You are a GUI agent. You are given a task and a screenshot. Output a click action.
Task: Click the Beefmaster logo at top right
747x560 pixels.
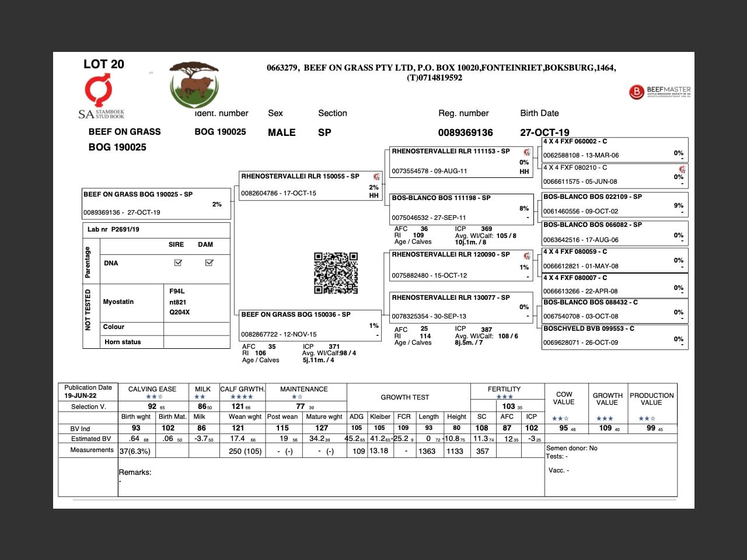point(659,92)
